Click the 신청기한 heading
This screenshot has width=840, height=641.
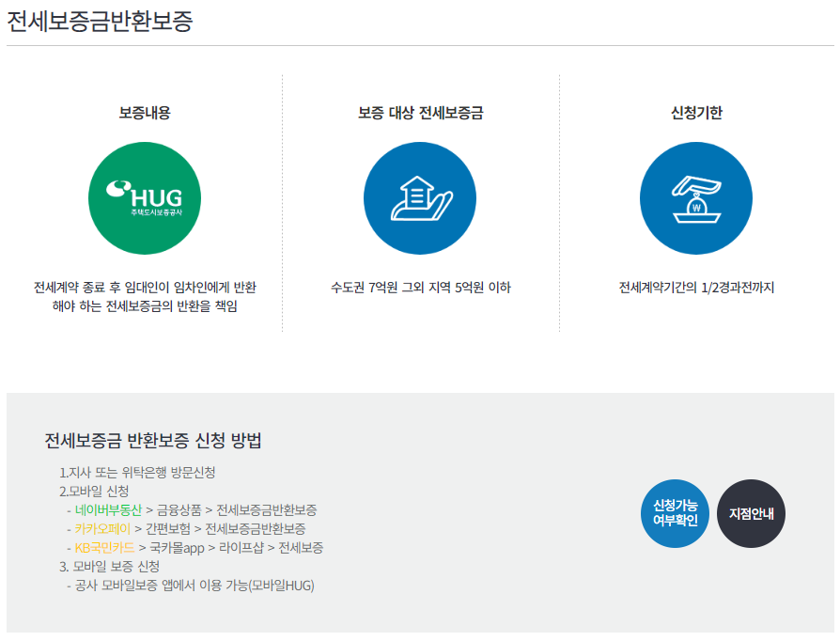(x=696, y=113)
